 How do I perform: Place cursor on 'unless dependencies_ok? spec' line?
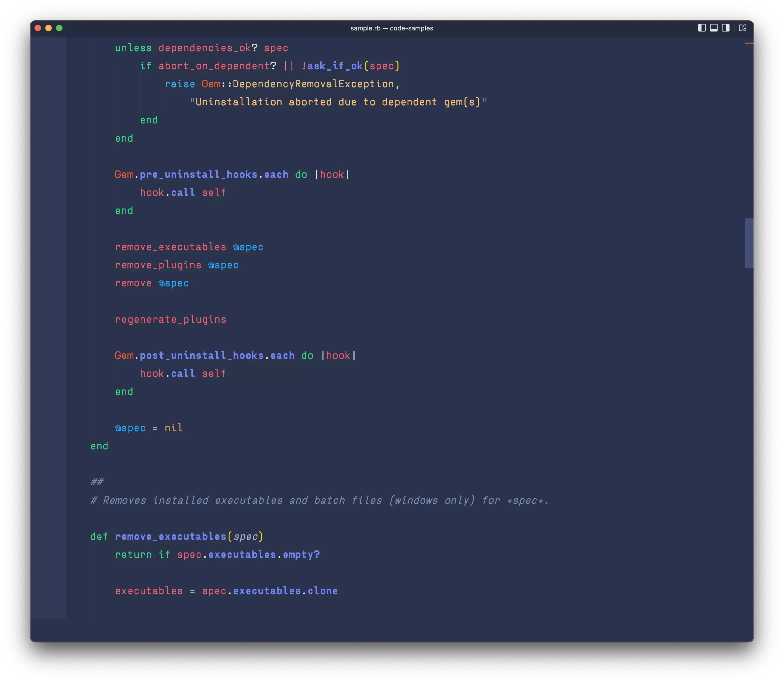(201, 48)
